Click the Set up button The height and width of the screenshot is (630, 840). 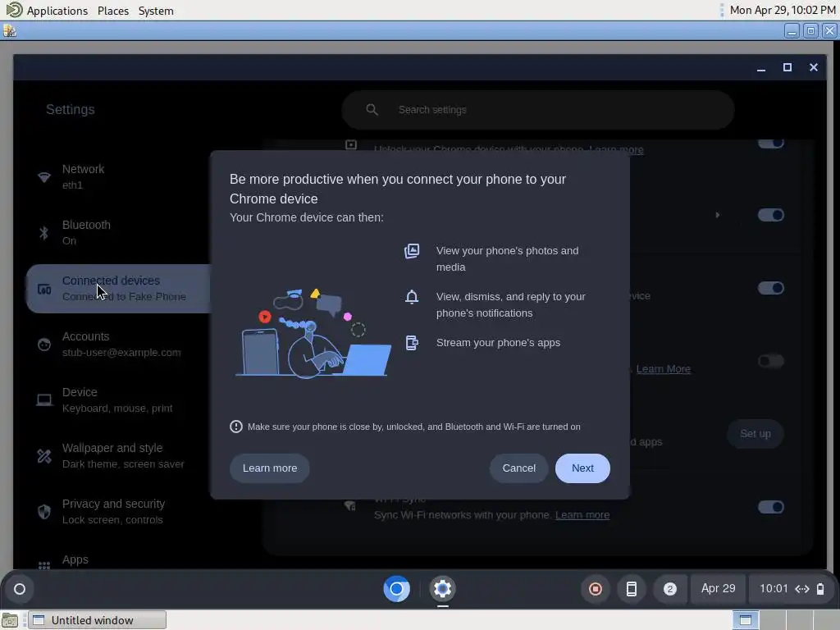(755, 434)
